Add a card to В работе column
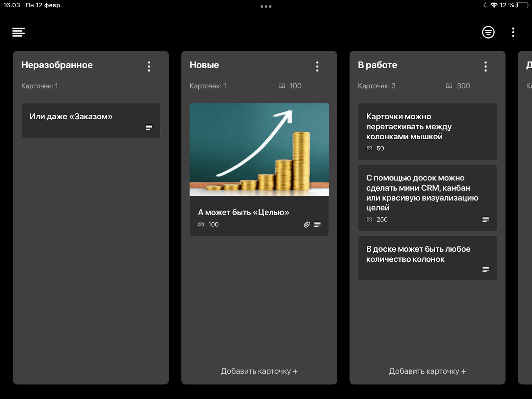The width and height of the screenshot is (532, 399). click(x=427, y=371)
